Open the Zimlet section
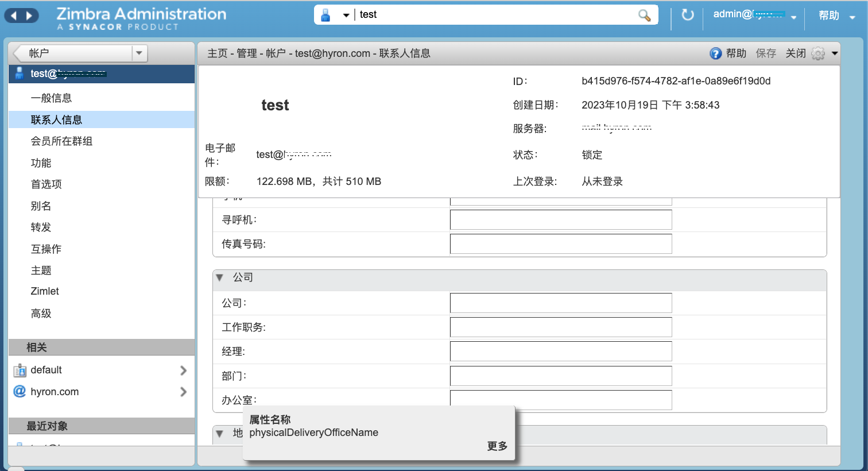 [102, 291]
